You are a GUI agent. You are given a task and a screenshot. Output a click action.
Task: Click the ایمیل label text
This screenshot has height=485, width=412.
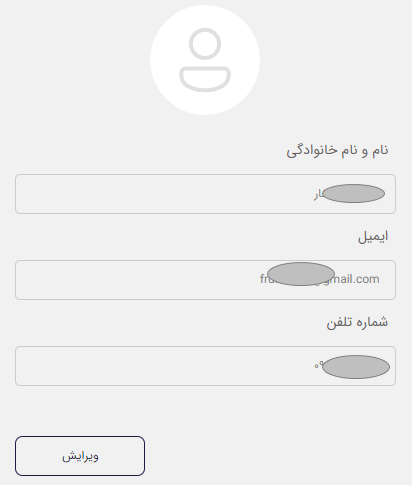373,236
